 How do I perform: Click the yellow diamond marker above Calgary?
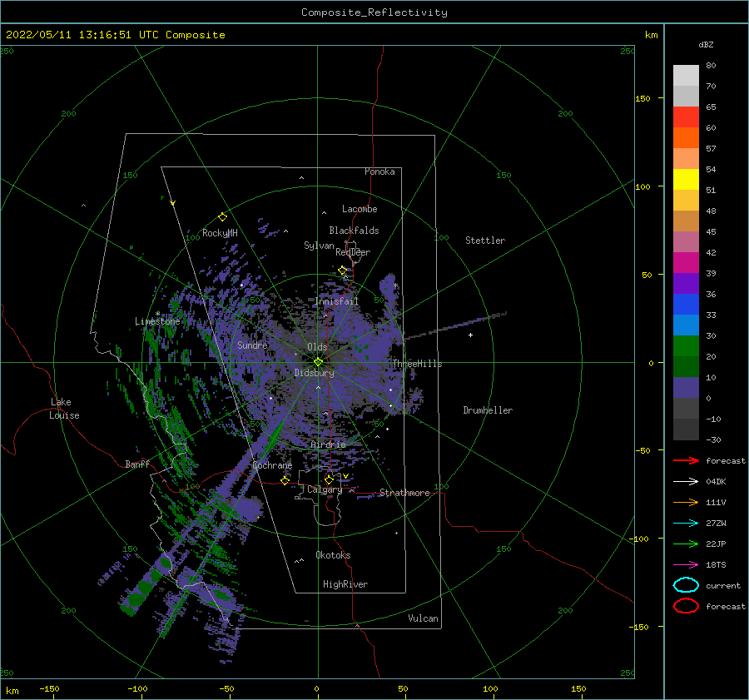pyautogui.click(x=329, y=479)
